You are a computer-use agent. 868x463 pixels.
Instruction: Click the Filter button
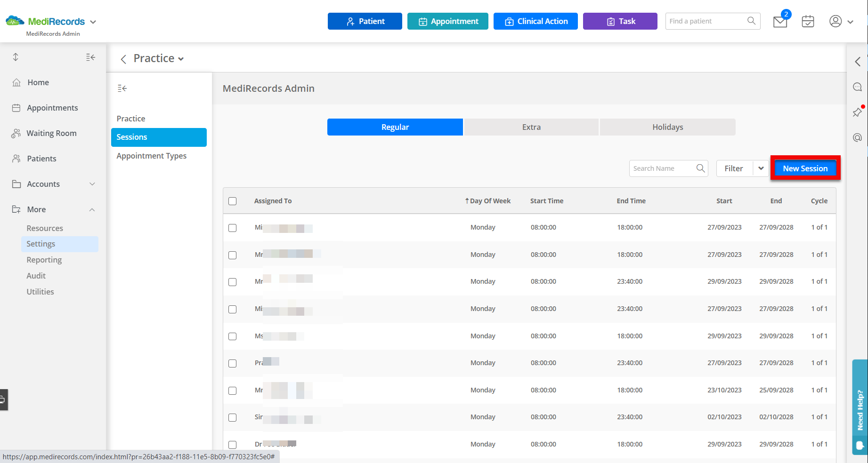(x=734, y=168)
